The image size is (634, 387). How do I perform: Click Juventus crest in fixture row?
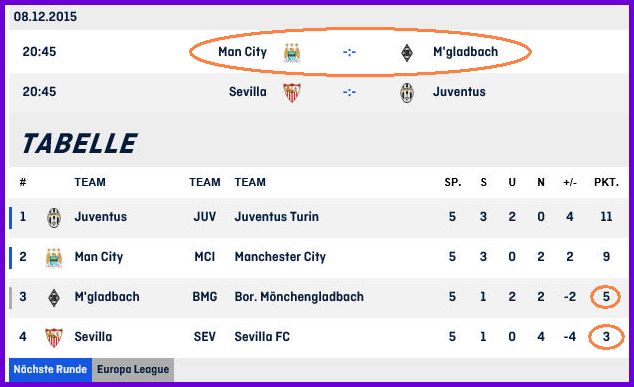407,93
